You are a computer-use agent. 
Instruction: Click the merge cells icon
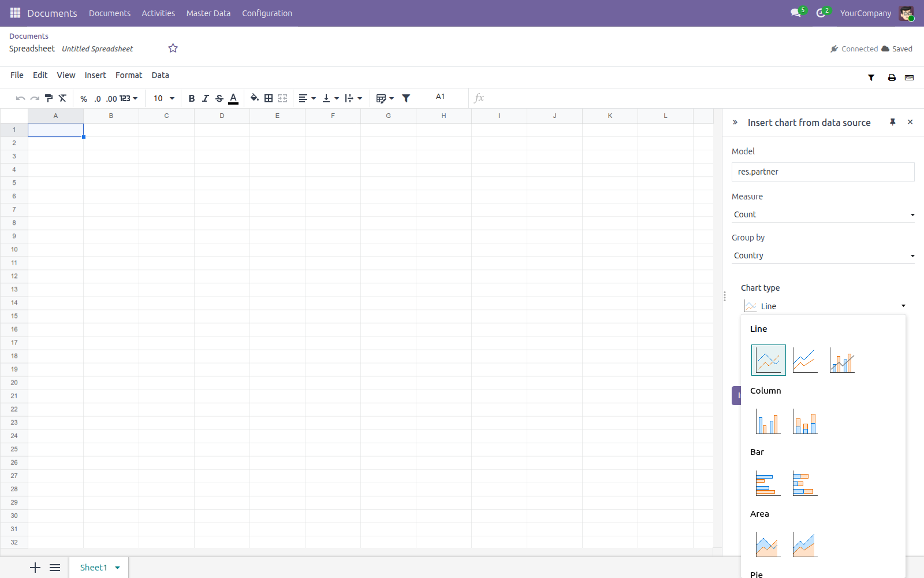click(x=282, y=98)
